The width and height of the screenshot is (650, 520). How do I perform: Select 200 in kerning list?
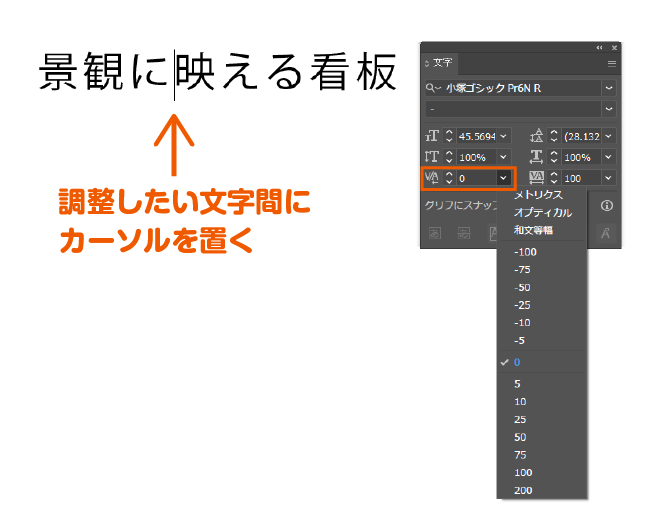542,491
